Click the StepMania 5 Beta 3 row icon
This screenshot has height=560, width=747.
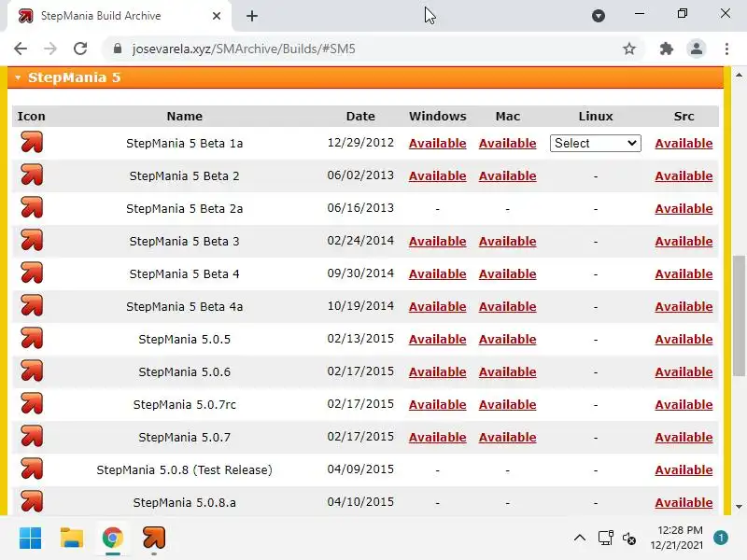coord(32,240)
